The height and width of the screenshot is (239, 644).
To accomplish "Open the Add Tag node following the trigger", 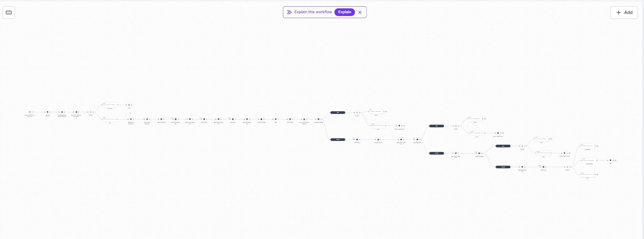I will 48,112.
